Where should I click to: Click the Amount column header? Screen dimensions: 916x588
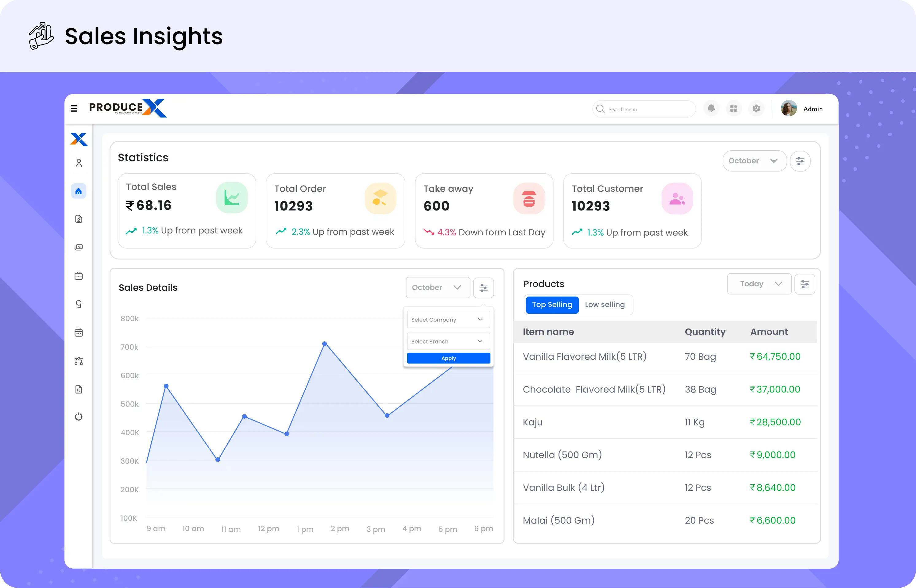[769, 332]
